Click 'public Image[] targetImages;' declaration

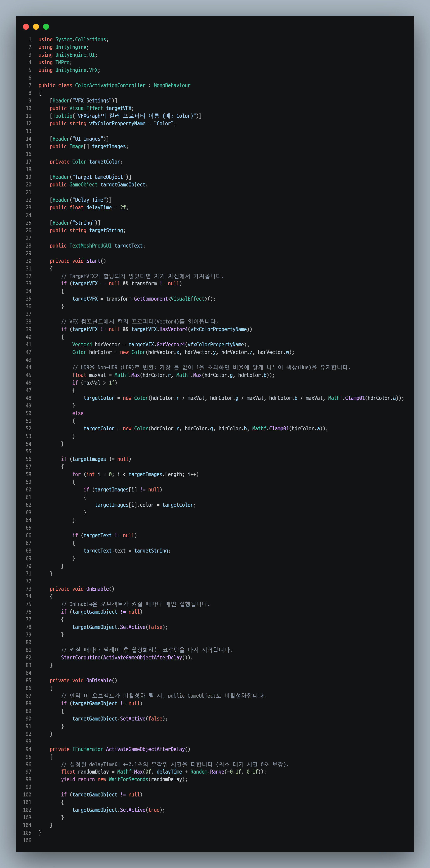pyautogui.click(x=89, y=147)
